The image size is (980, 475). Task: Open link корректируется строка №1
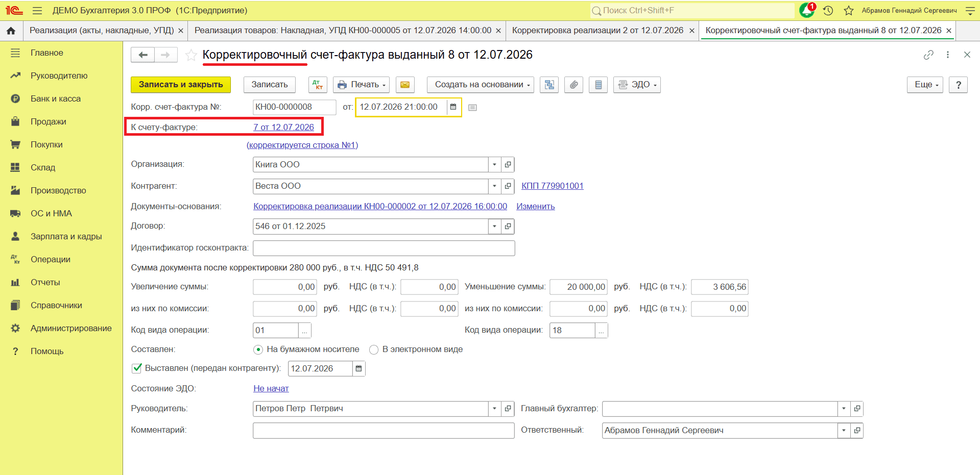302,145
